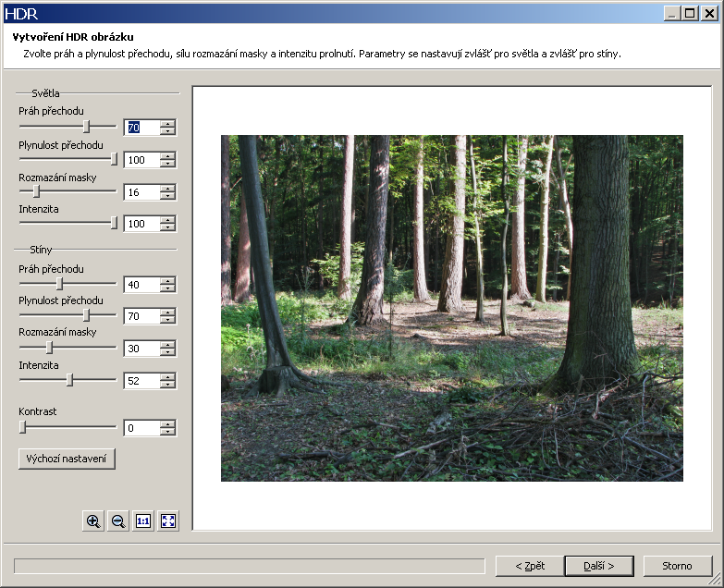Viewport: 724px width, 588px height.
Task: Decrease Stíny Práh přechodu with down arrow
Action: point(167,288)
